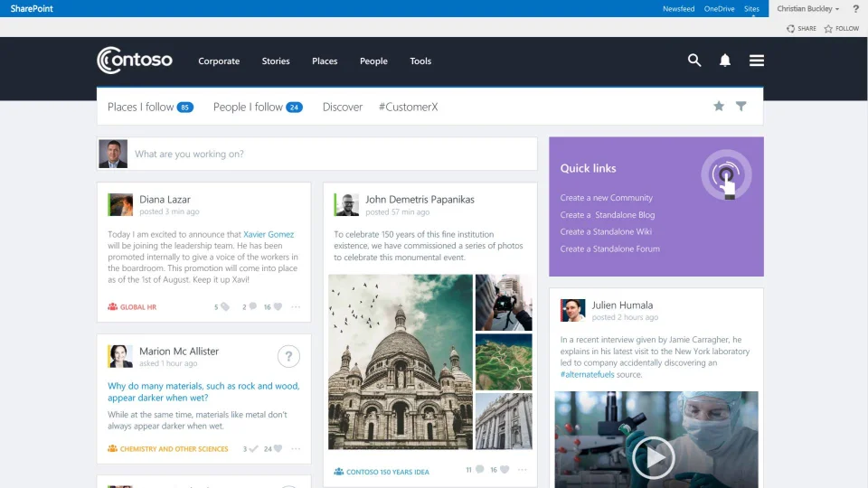Open the SharePoint help question mark
Screen dimensions: 868x488
click(856, 8)
